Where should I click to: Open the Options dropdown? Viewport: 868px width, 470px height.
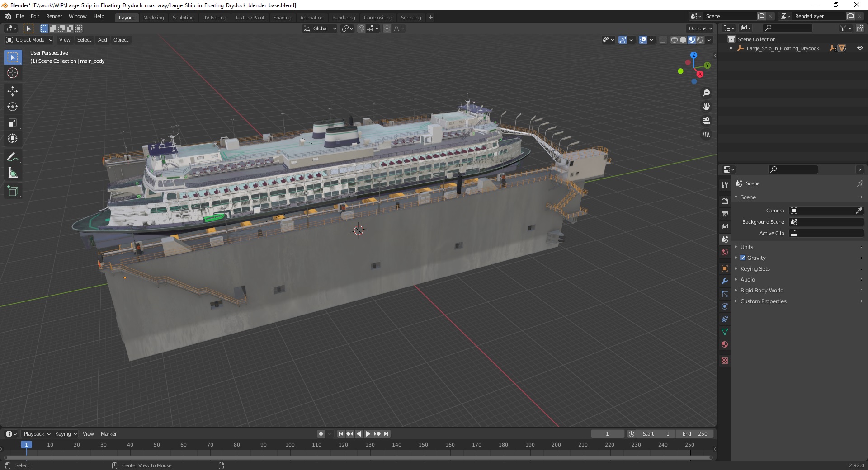[700, 28]
